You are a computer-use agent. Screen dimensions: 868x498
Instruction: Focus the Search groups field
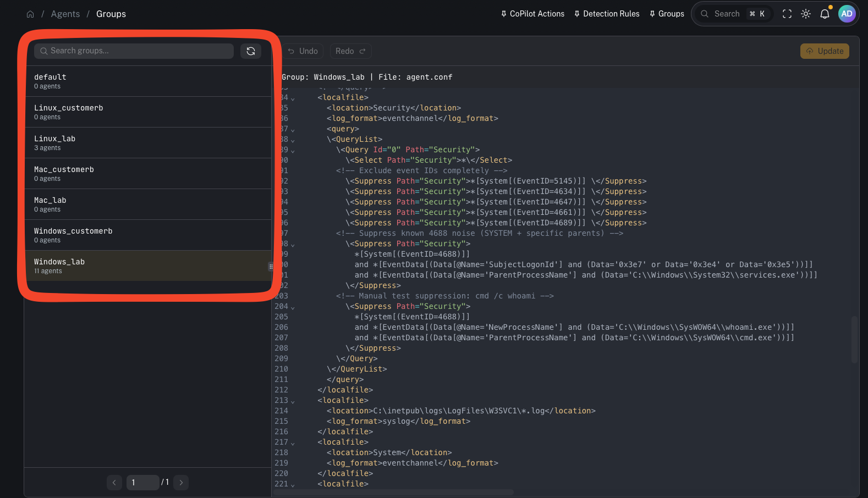134,51
